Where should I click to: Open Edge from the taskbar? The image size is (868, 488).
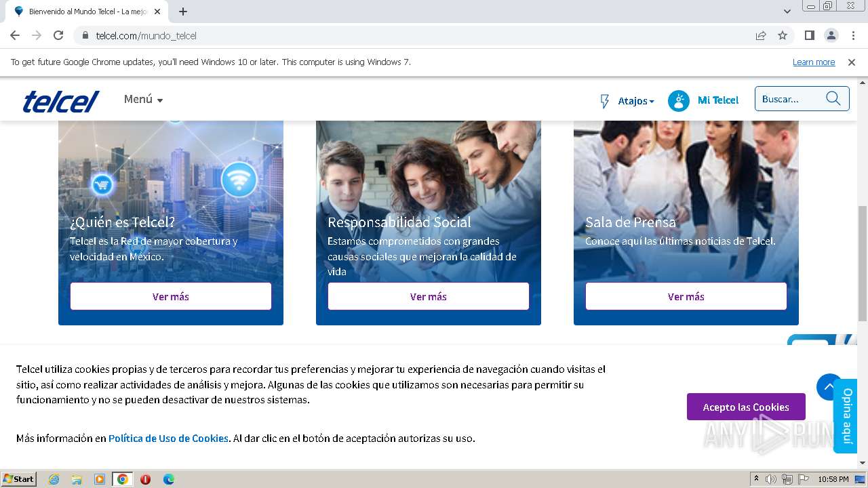coord(169,479)
